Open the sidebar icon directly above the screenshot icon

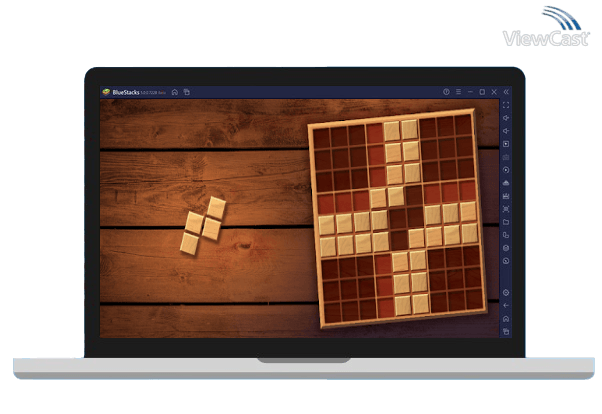(506, 196)
